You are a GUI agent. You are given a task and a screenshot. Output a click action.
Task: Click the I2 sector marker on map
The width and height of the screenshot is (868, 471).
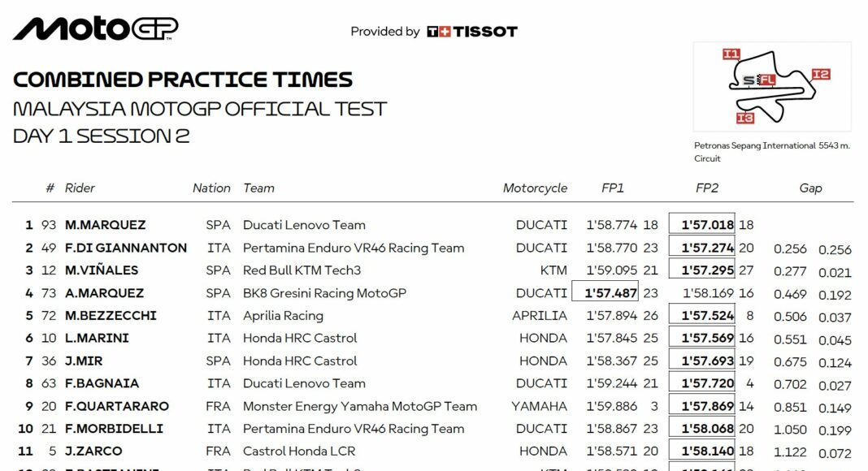point(821,75)
